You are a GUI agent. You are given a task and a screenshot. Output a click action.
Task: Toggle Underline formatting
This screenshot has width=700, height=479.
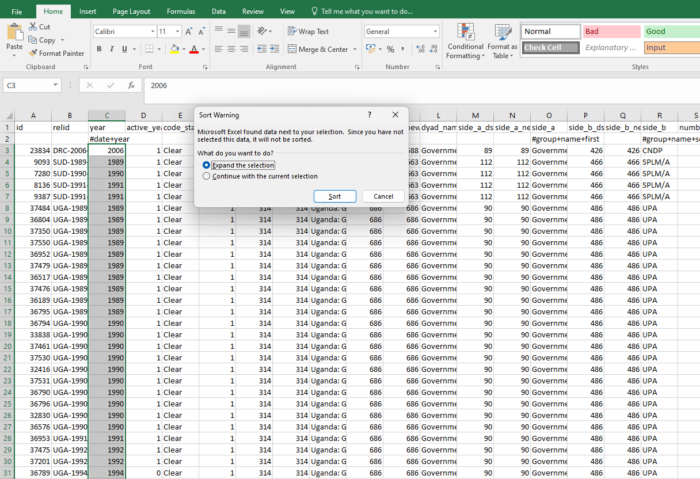[x=125, y=49]
